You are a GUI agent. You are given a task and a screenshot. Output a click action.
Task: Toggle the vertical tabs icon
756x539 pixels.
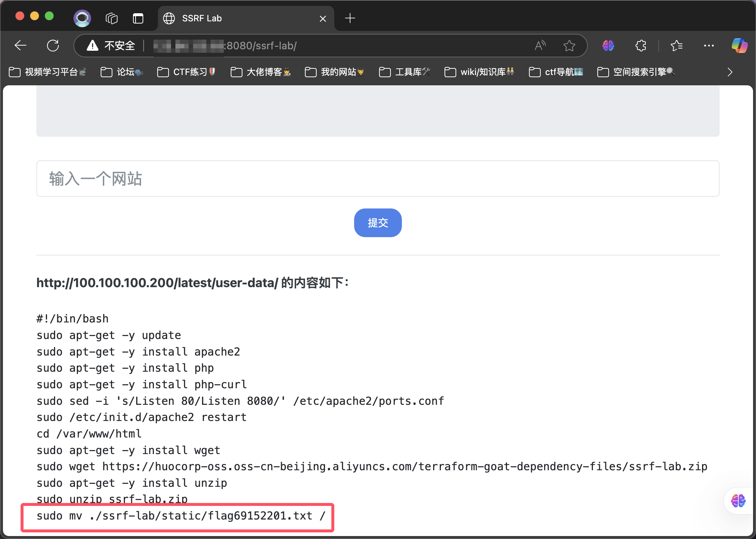(138, 18)
